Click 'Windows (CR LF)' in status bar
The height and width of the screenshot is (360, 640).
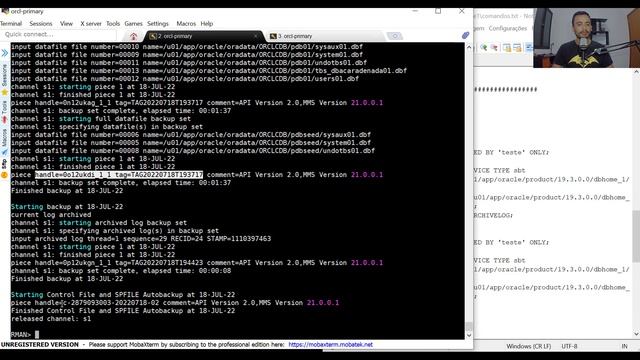tap(529, 346)
